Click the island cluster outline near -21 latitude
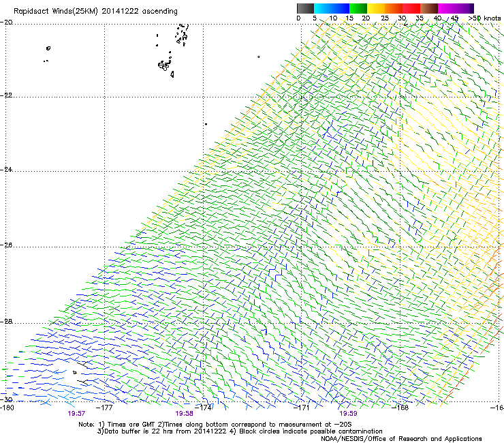 tap(166, 65)
